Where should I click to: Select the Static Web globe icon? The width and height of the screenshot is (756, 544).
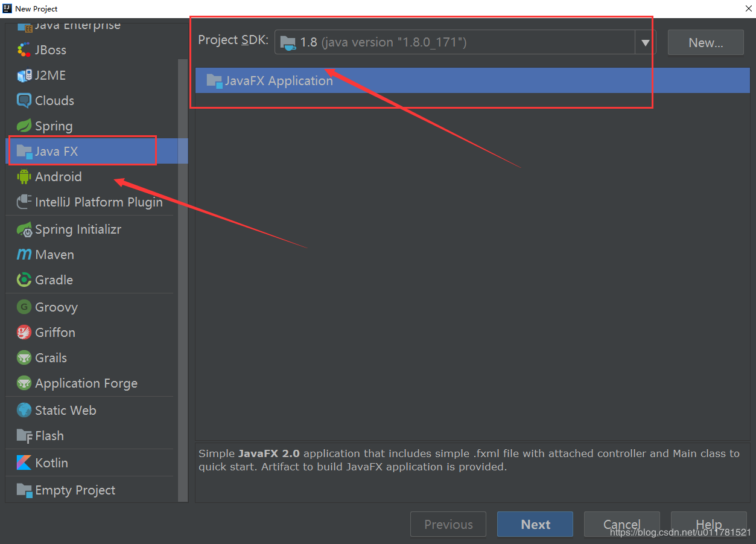pos(24,411)
